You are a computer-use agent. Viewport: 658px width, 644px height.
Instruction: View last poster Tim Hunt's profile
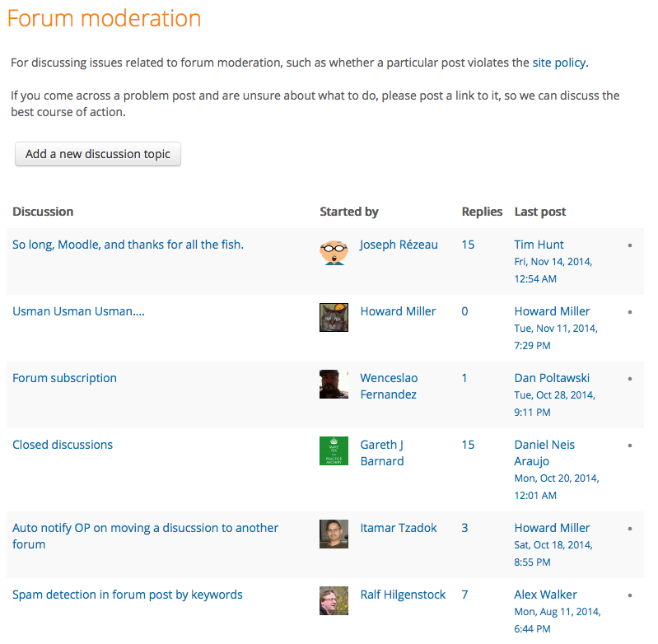coord(539,245)
